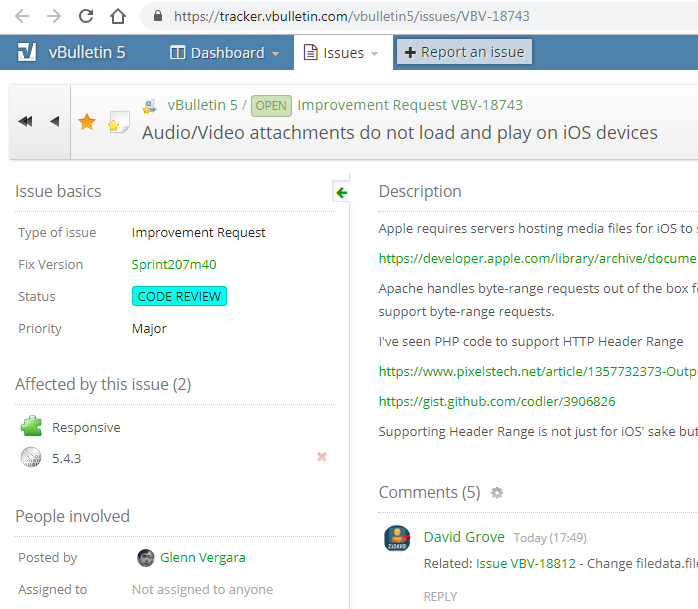The width and height of the screenshot is (698, 609).
Task: Click the project icon beside vBulletin 5 breadcrumb
Action: tap(150, 106)
